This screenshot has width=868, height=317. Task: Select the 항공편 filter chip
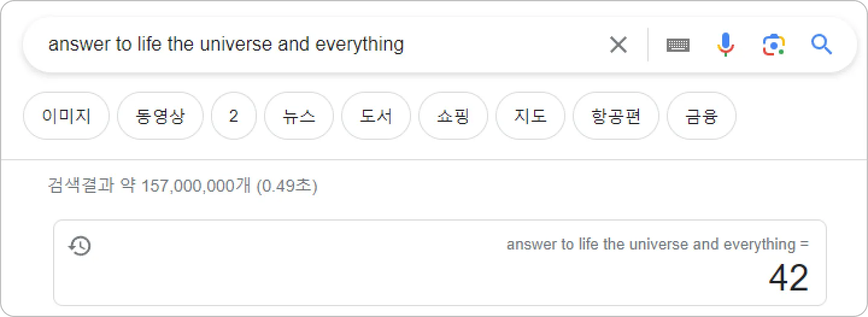point(616,116)
